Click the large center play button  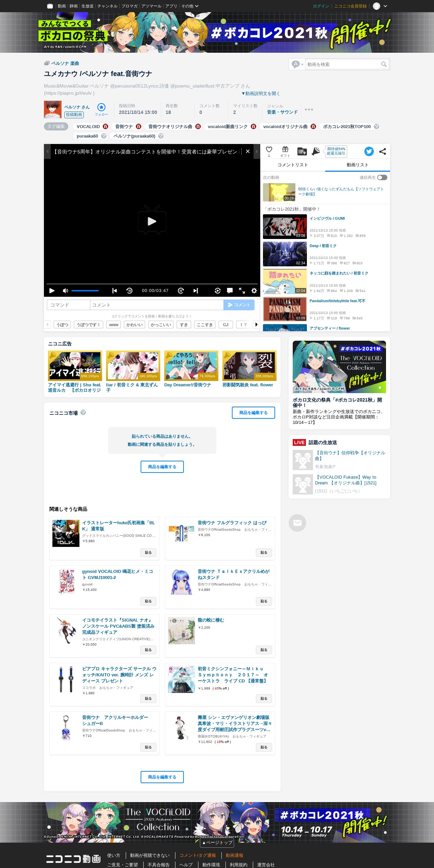(x=152, y=220)
